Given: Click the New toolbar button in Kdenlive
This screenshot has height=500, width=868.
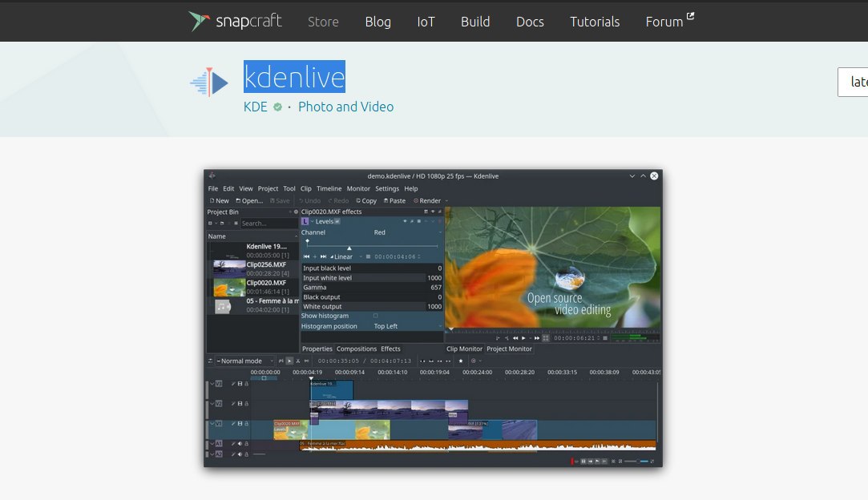Looking at the screenshot, I should [220, 201].
